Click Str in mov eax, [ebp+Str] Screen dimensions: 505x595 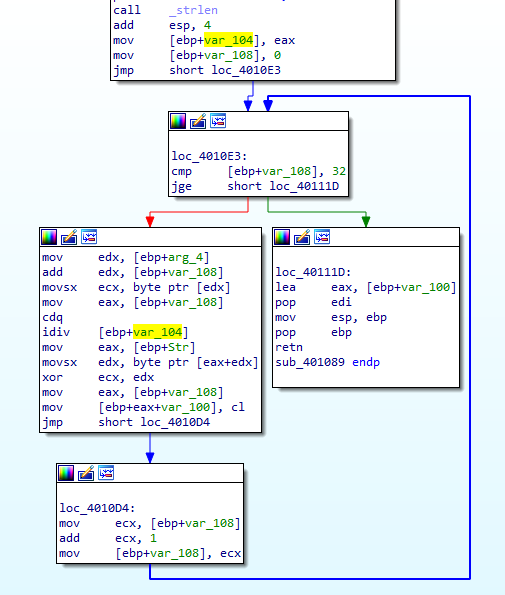coord(178,347)
